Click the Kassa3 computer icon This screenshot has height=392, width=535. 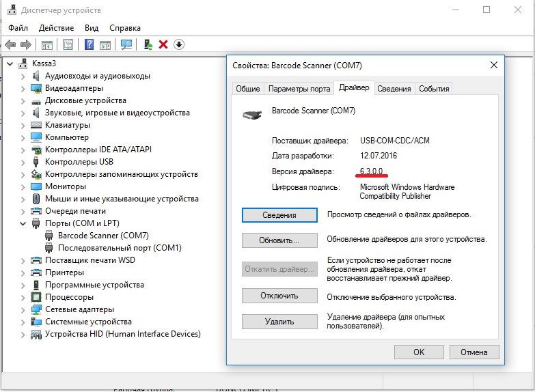coord(23,63)
